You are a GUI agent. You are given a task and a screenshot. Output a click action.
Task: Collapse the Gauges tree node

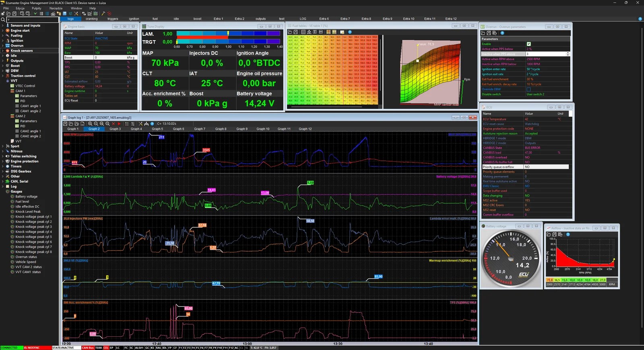[x=3, y=191]
